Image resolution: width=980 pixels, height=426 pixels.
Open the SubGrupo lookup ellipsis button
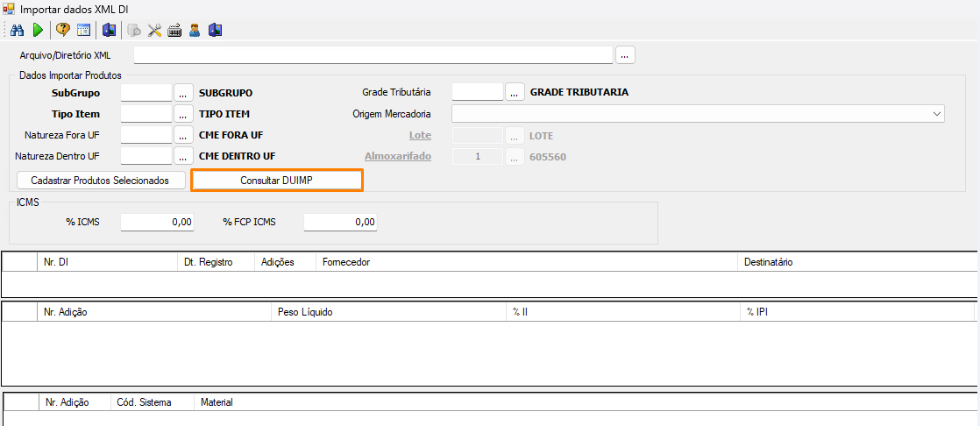[183, 92]
